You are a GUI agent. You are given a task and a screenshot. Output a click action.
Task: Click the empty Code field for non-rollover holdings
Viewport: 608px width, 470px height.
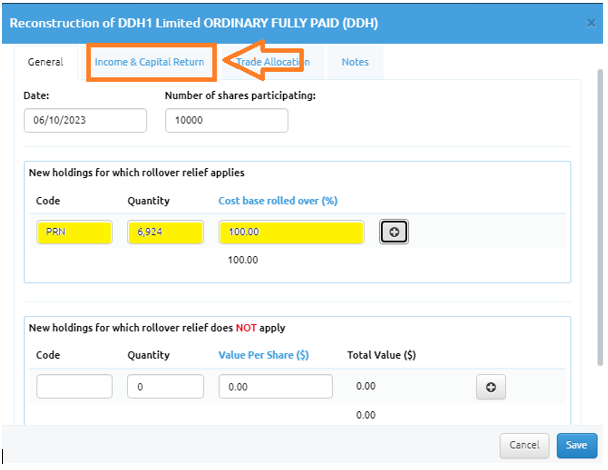pyautogui.click(x=74, y=386)
